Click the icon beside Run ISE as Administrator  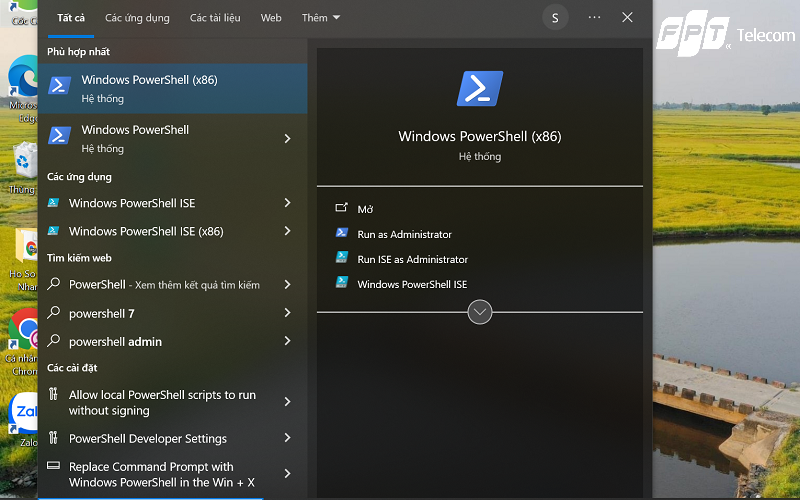point(342,257)
